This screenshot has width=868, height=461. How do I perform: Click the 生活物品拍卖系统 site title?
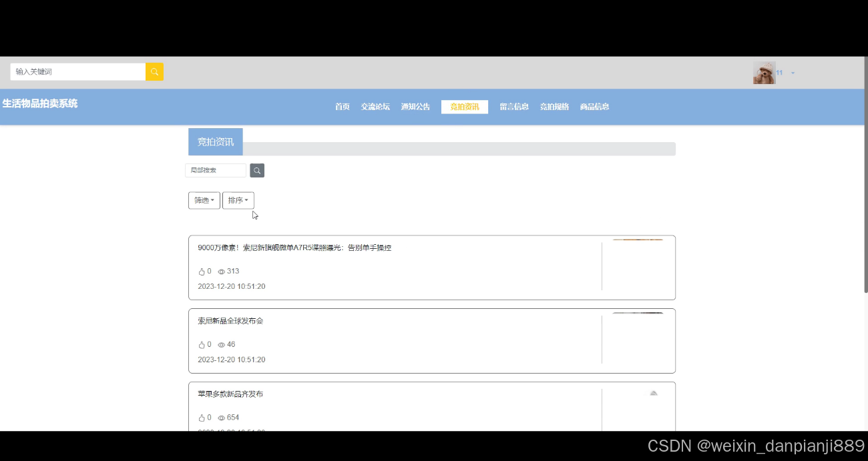point(40,103)
